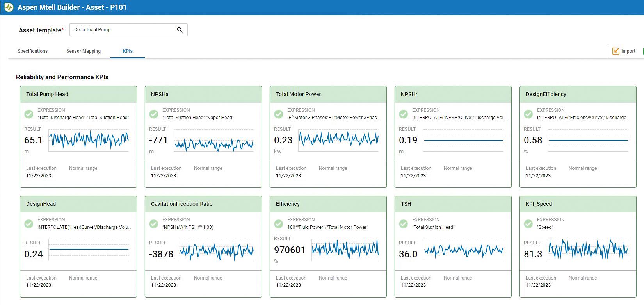Open the NPSHa trend chart
Image resolution: width=644 pixels, height=305 pixels.
click(213, 141)
